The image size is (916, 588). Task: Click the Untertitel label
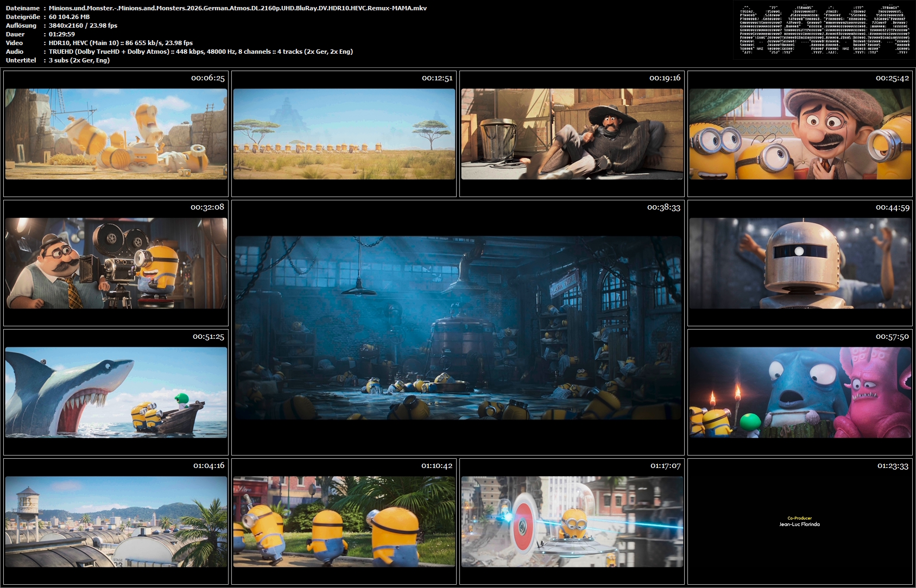21,60
